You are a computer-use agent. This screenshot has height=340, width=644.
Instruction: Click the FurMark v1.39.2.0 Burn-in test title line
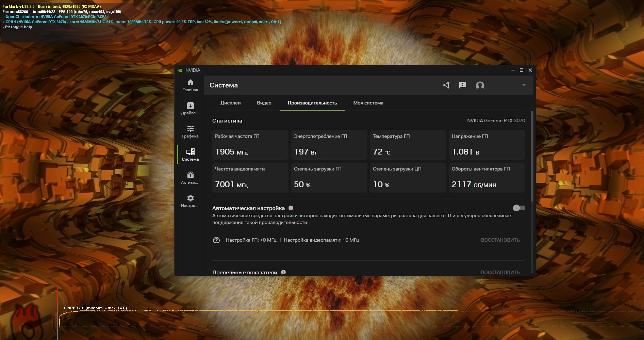pos(51,6)
